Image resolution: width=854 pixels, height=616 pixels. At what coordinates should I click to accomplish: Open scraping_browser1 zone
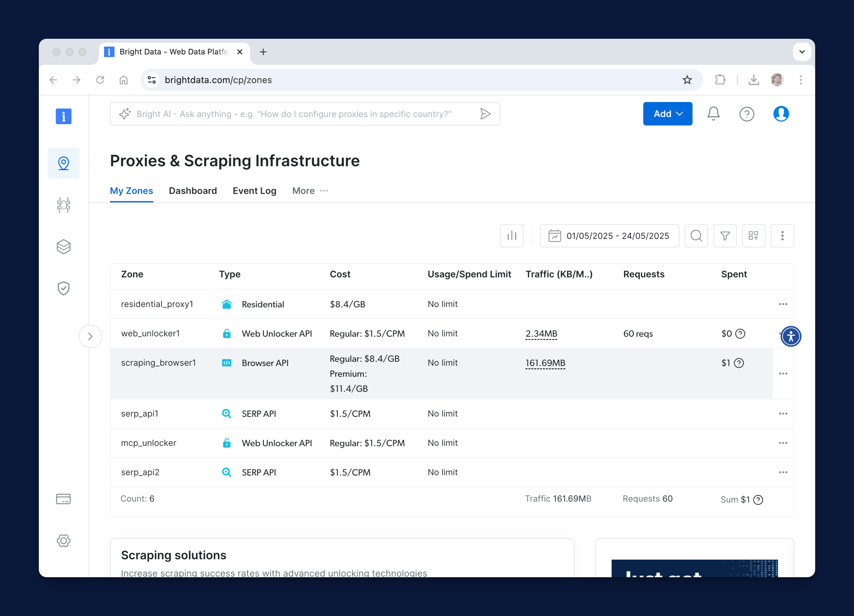click(159, 363)
